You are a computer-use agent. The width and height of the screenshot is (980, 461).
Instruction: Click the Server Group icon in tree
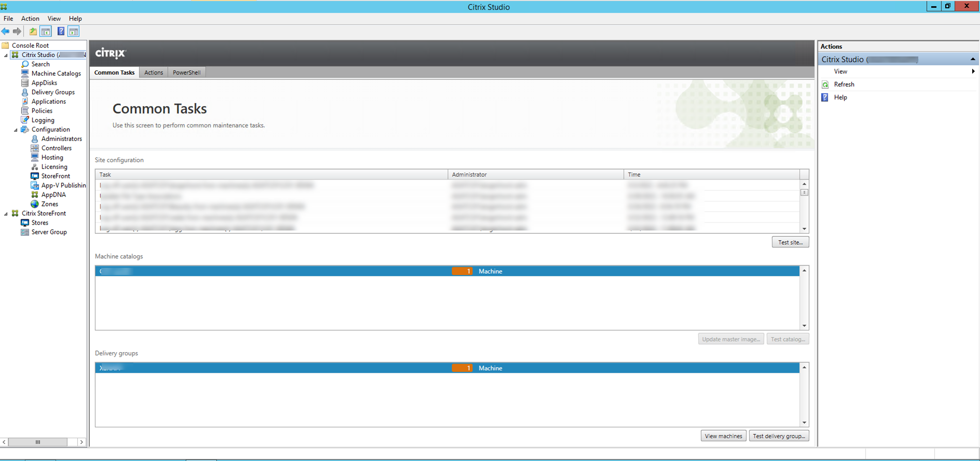(x=25, y=232)
